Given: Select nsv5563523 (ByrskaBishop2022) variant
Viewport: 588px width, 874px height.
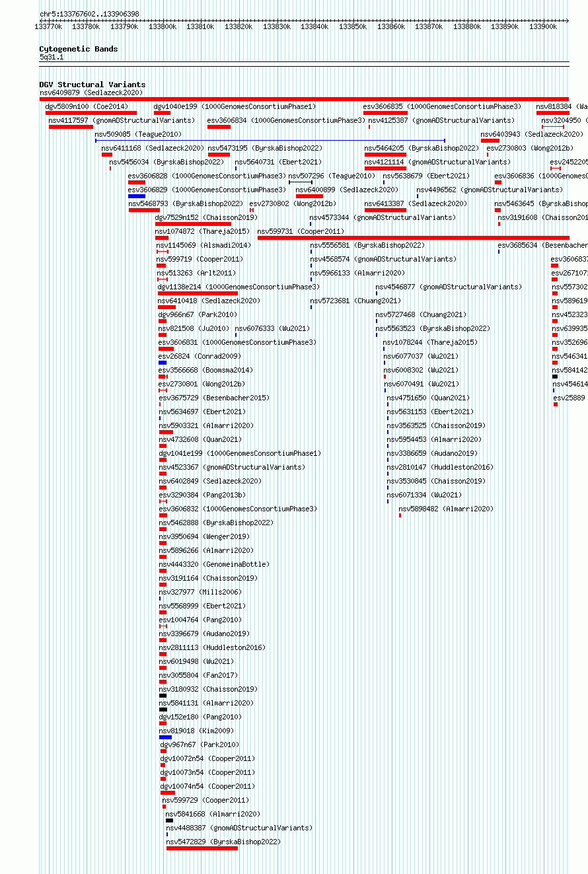Looking at the screenshot, I should point(433,328).
